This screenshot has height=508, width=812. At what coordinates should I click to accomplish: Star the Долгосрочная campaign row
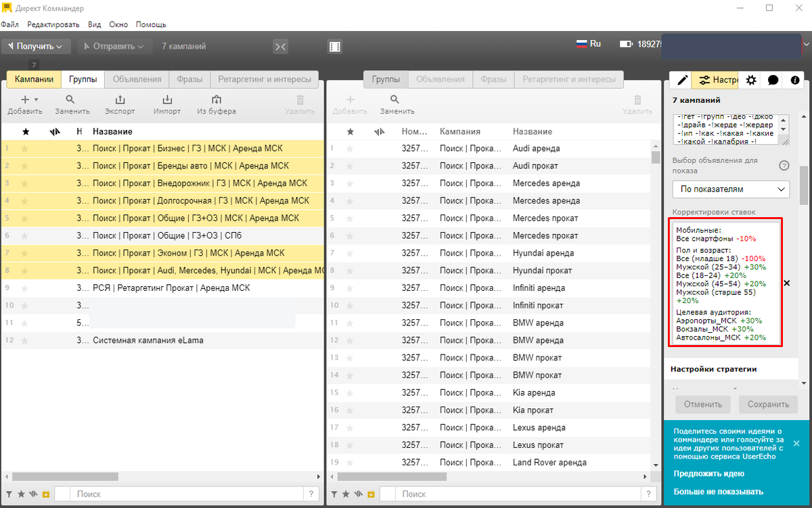26,201
